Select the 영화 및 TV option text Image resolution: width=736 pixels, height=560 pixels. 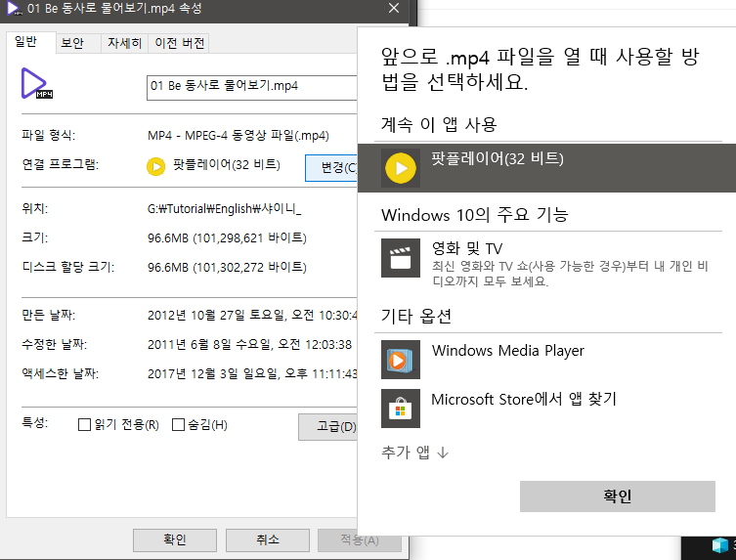[467, 248]
